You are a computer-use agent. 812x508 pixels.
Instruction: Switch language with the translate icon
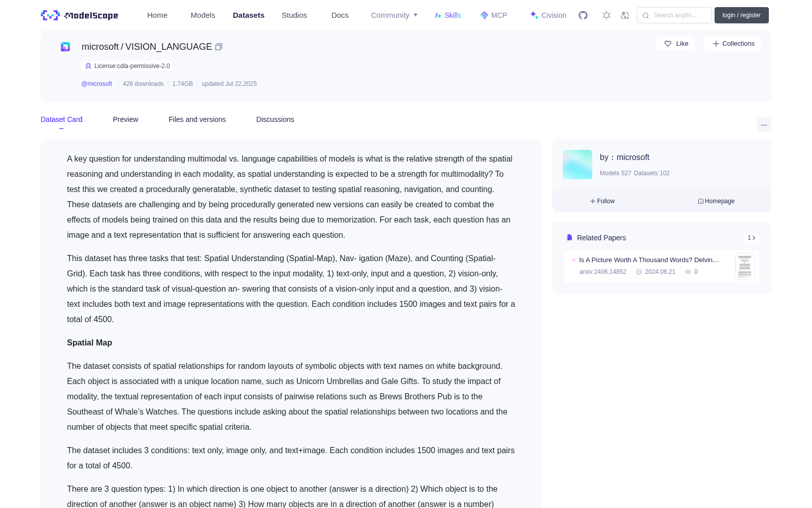625,15
